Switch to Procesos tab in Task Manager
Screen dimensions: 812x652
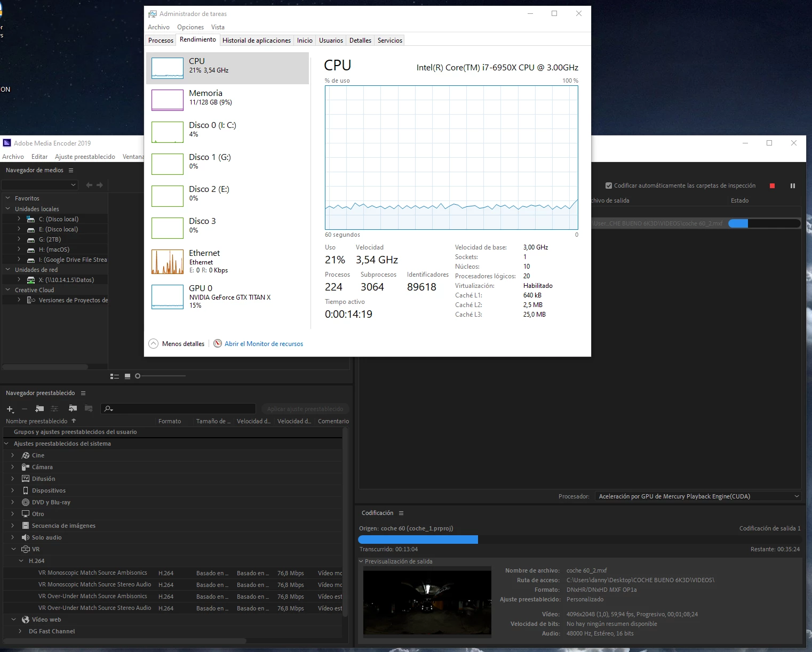[161, 41]
